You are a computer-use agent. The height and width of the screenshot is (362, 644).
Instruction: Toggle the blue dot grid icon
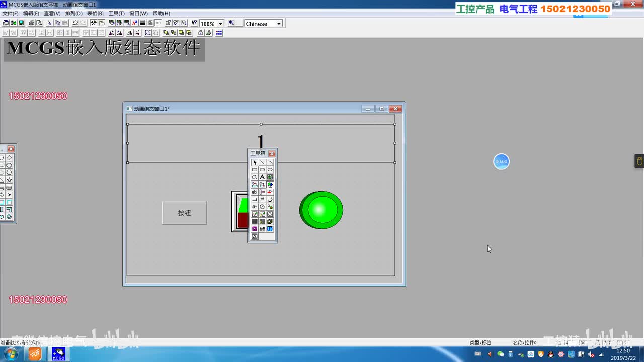[x=219, y=33]
